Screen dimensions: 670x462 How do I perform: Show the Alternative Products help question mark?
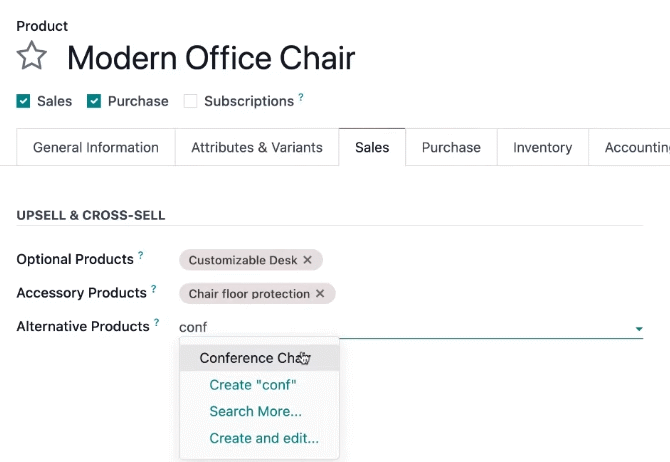click(156, 322)
